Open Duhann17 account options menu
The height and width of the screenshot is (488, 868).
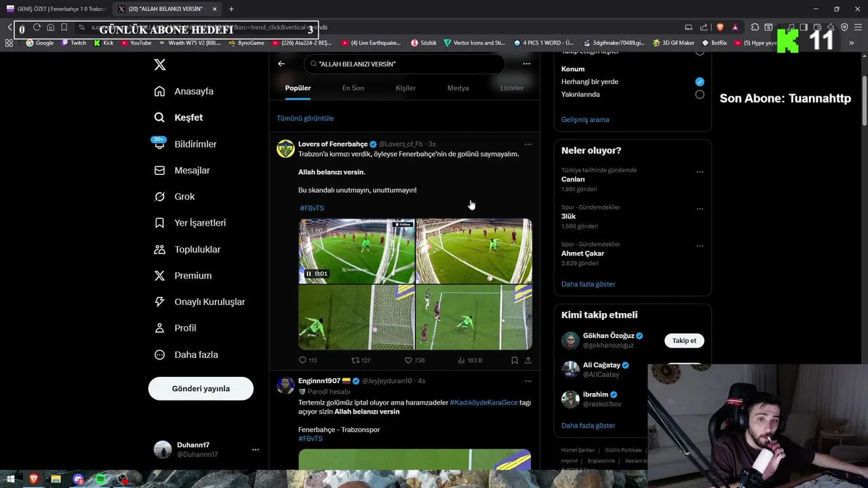(255, 449)
